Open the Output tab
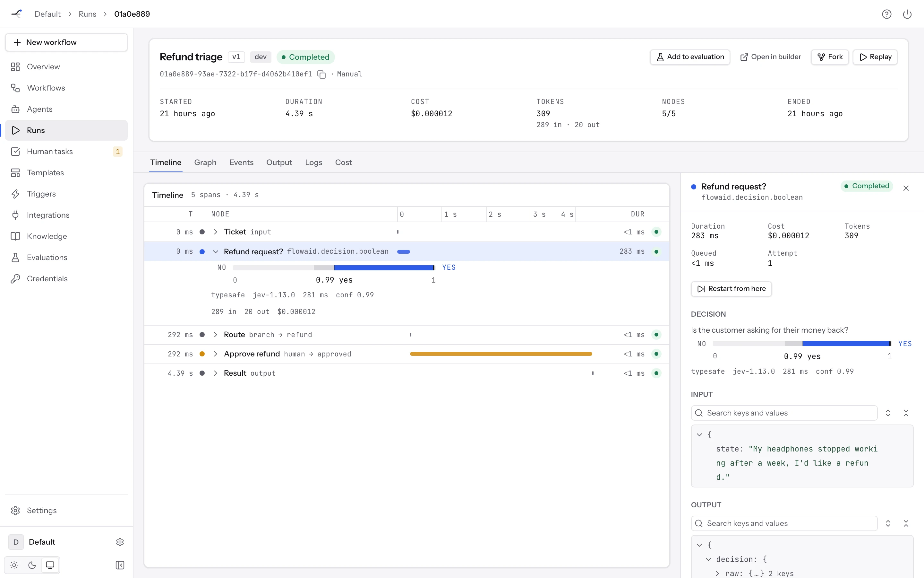Viewport: 924px width, 578px height. point(279,162)
